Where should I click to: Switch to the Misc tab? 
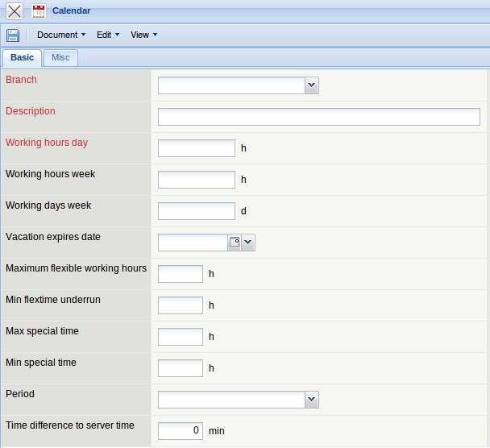pos(60,58)
